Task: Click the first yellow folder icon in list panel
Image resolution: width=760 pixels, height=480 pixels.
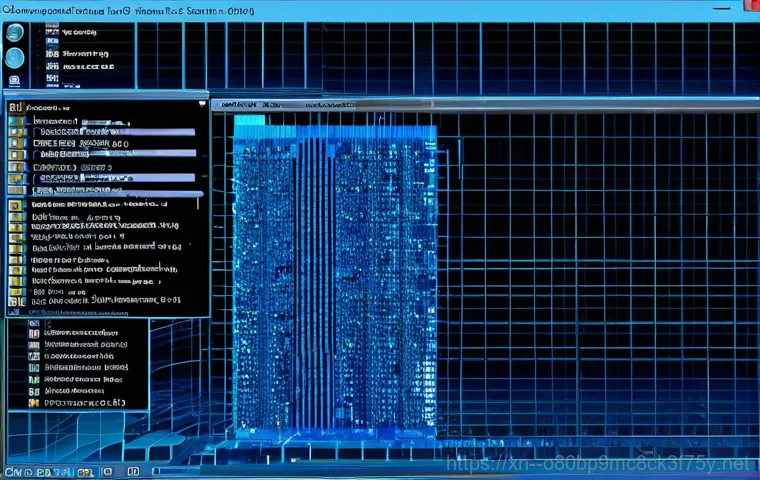Action: [x=15, y=123]
